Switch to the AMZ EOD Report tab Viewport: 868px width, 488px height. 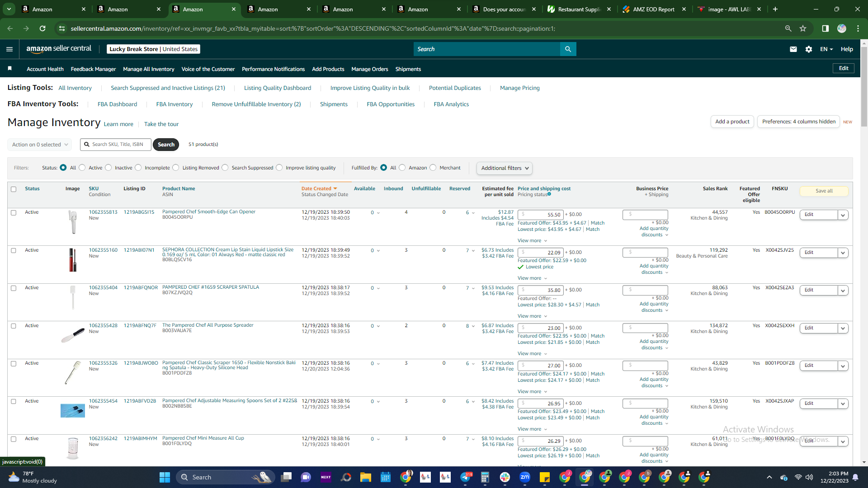tap(654, 9)
